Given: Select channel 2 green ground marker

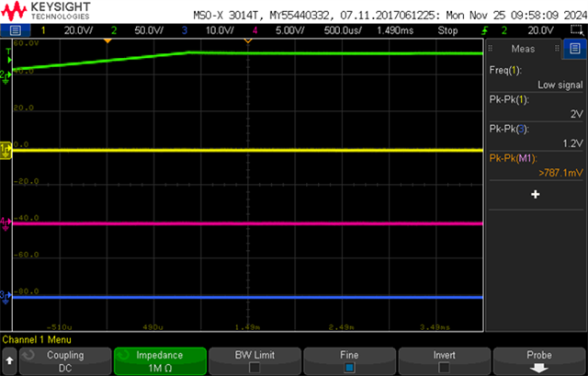Looking at the screenshot, I should (6, 76).
